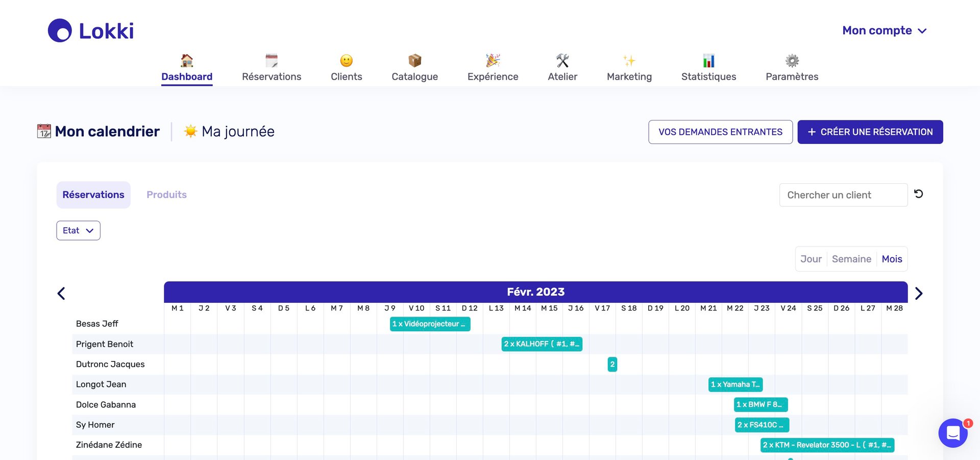Open the Catalogue box icon

tap(415, 61)
